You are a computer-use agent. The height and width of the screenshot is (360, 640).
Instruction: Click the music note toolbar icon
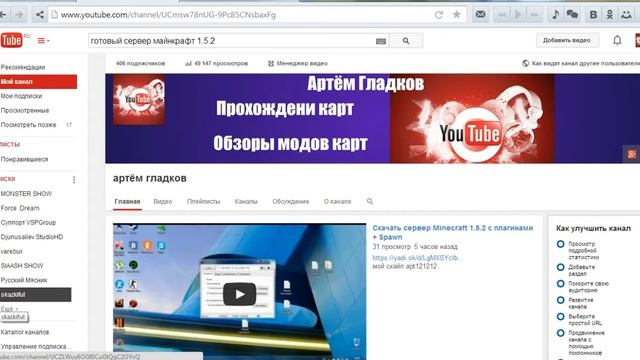555,14
